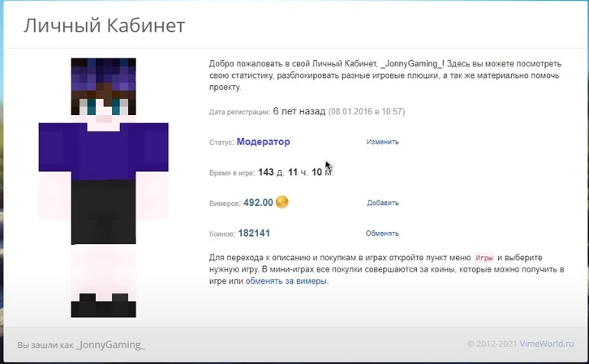Click the Игры menu label

484,257
